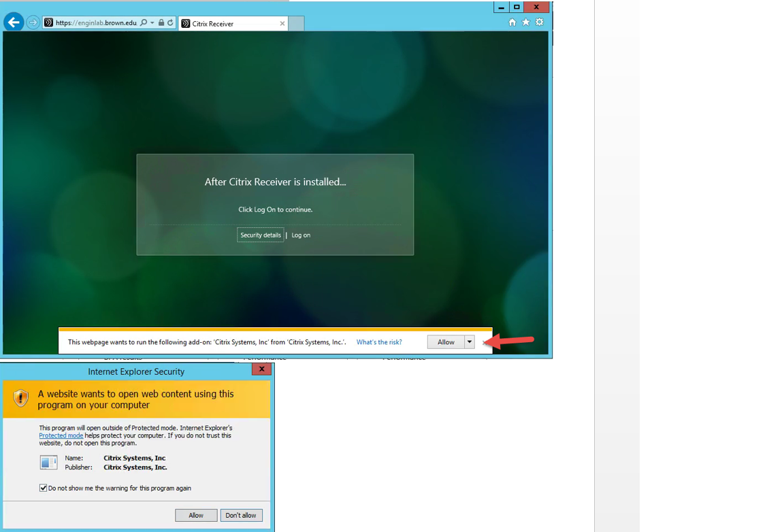The image size is (784, 532).
Task: Click the Publisher value "Citrix Systems, Inc."
Action: coord(135,467)
